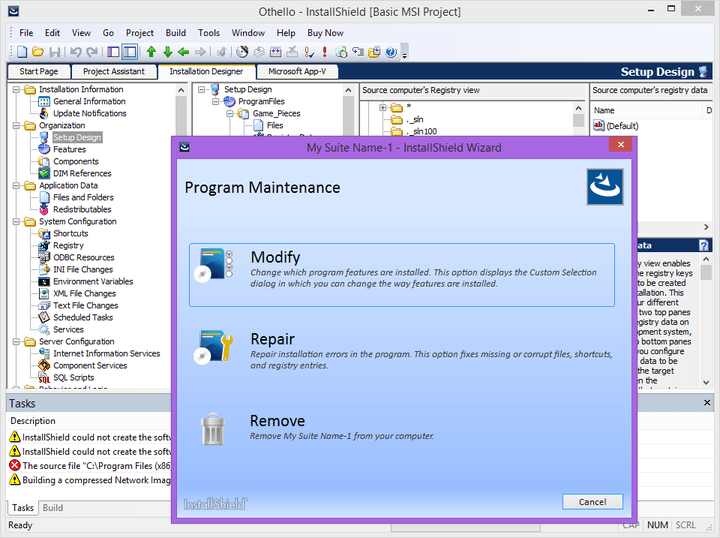Toggle the view list pane icon
The width and height of the screenshot is (720, 538).
click(x=113, y=52)
